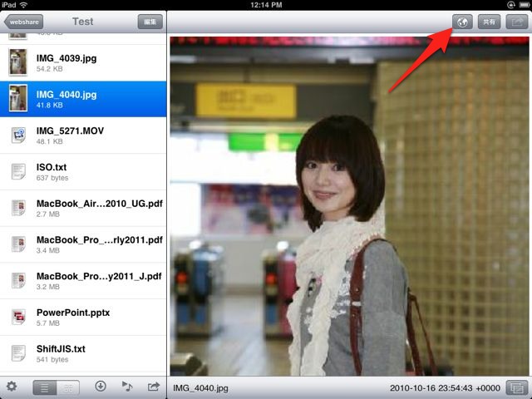The width and height of the screenshot is (532, 399).
Task: Select IMG_4039.jpg in the file list
Action: click(x=83, y=63)
